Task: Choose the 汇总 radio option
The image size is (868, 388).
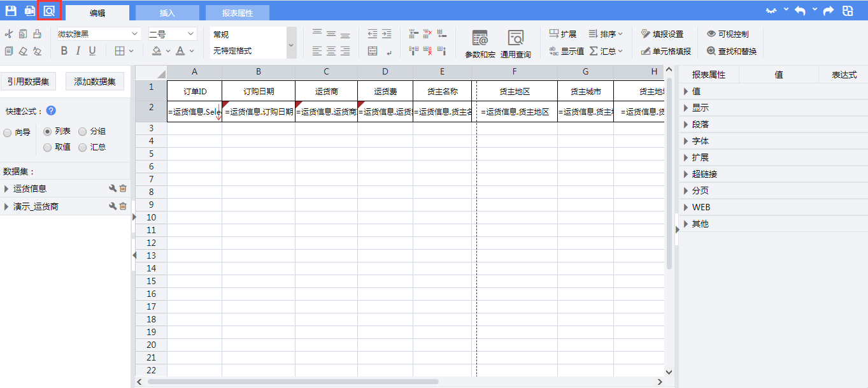Action: (83, 147)
